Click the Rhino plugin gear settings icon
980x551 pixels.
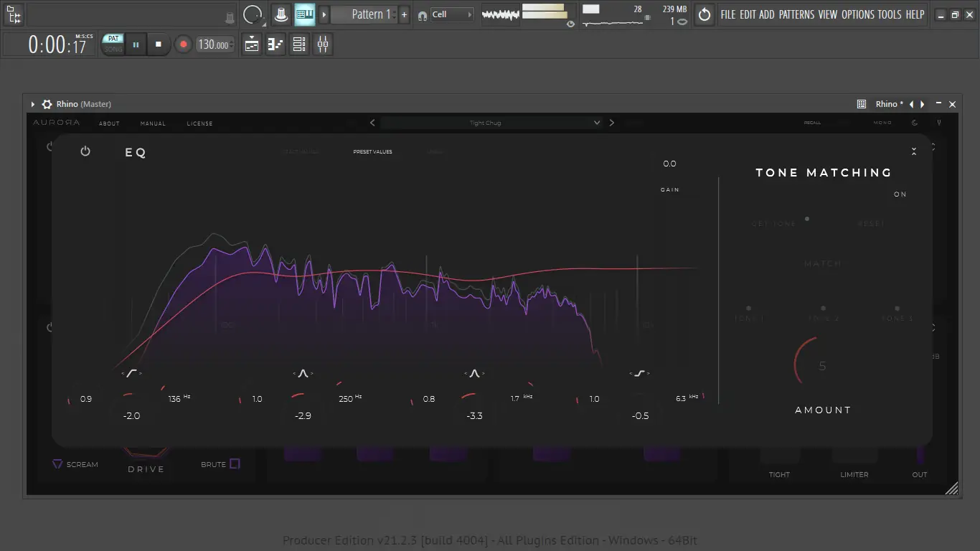pyautogui.click(x=47, y=104)
